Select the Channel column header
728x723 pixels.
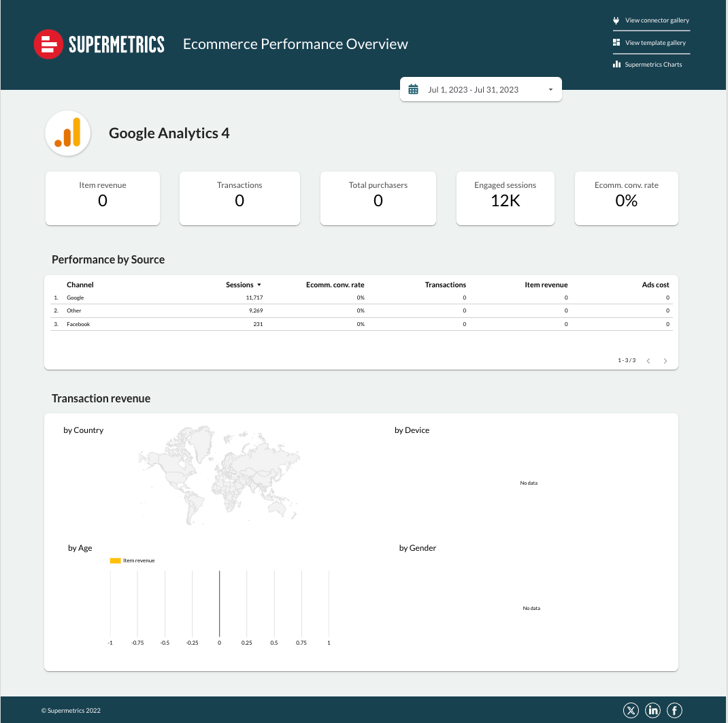point(80,285)
